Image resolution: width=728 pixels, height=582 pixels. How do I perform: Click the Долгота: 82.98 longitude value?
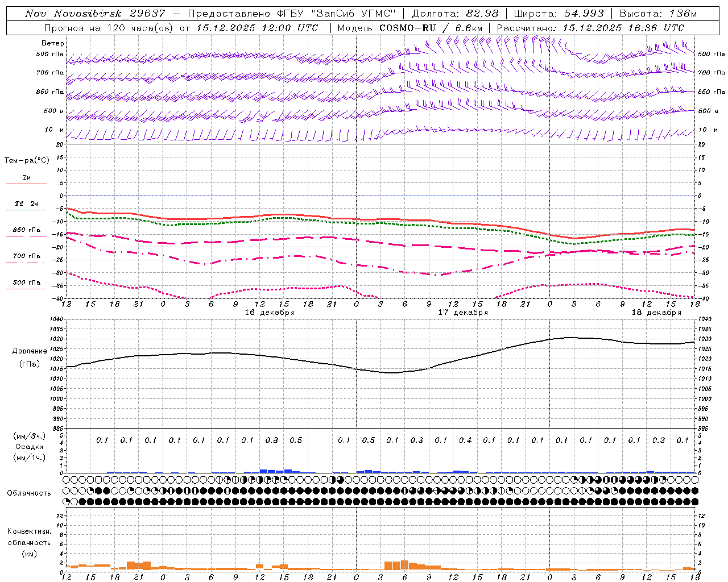coord(455,14)
